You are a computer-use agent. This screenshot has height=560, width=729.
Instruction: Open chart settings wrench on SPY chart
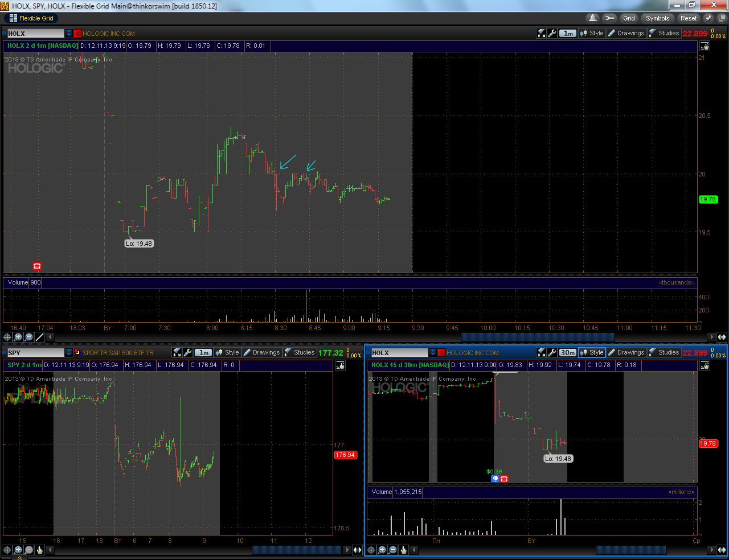point(187,352)
